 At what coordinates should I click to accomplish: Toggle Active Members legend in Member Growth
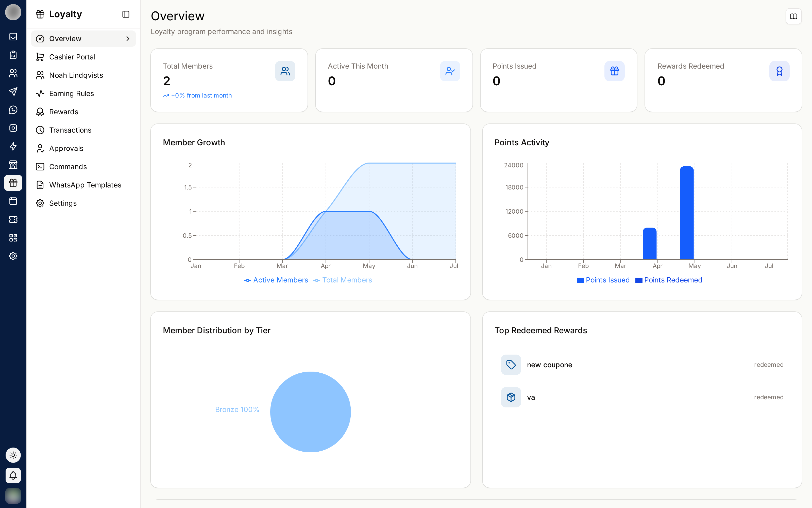(276, 280)
